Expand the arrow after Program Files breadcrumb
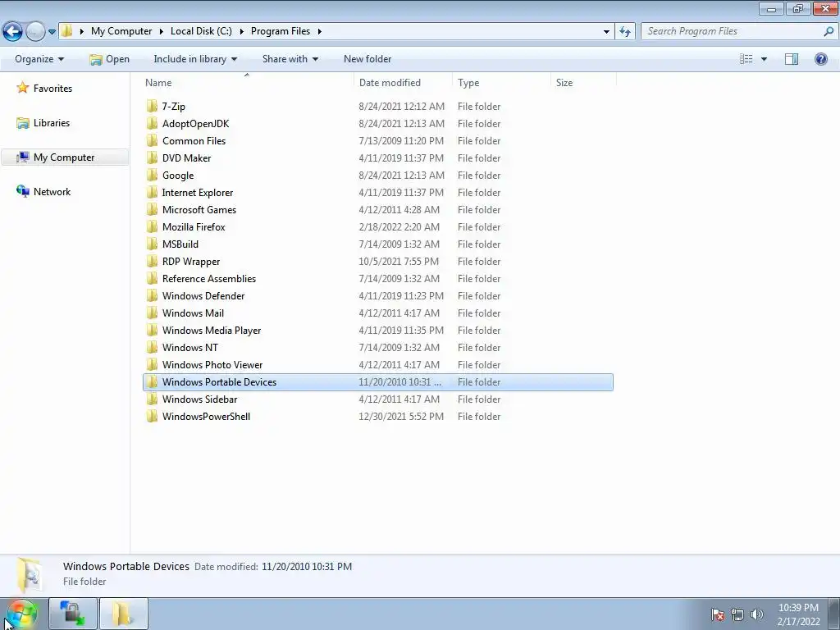840x630 pixels. (x=319, y=31)
